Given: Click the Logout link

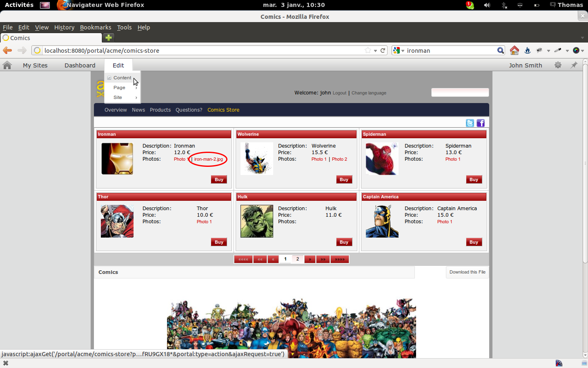Looking at the screenshot, I should point(339,93).
